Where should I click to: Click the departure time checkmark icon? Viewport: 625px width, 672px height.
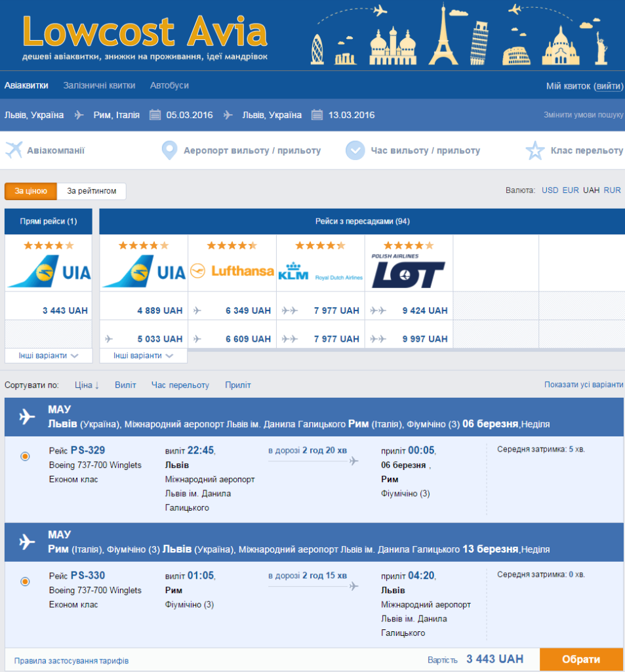click(x=355, y=150)
